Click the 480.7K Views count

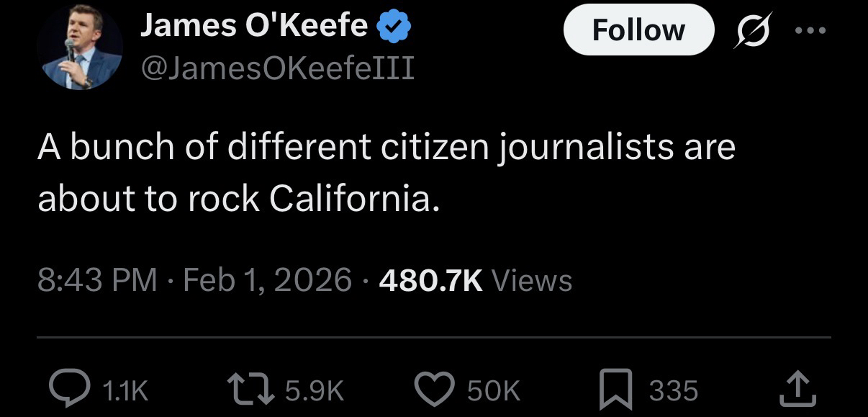[x=475, y=280]
